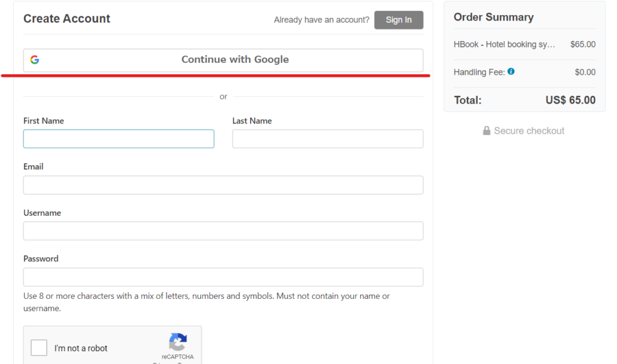Focus the Password input field
The width and height of the screenshot is (617, 364).
click(223, 277)
